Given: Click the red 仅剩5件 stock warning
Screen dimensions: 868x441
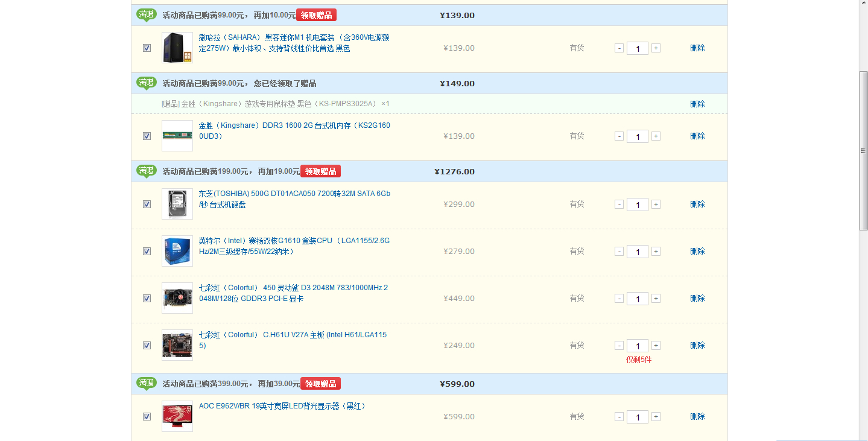Looking at the screenshot, I should (x=639, y=360).
